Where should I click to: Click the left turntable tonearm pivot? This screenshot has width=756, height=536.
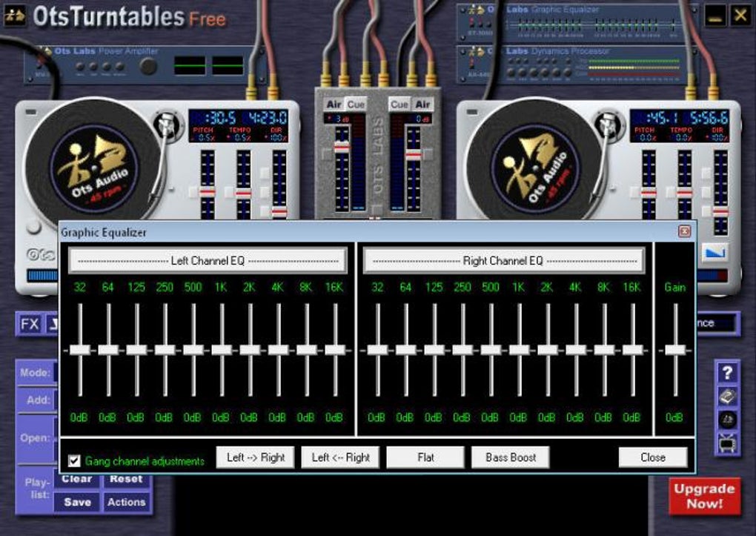166,125
